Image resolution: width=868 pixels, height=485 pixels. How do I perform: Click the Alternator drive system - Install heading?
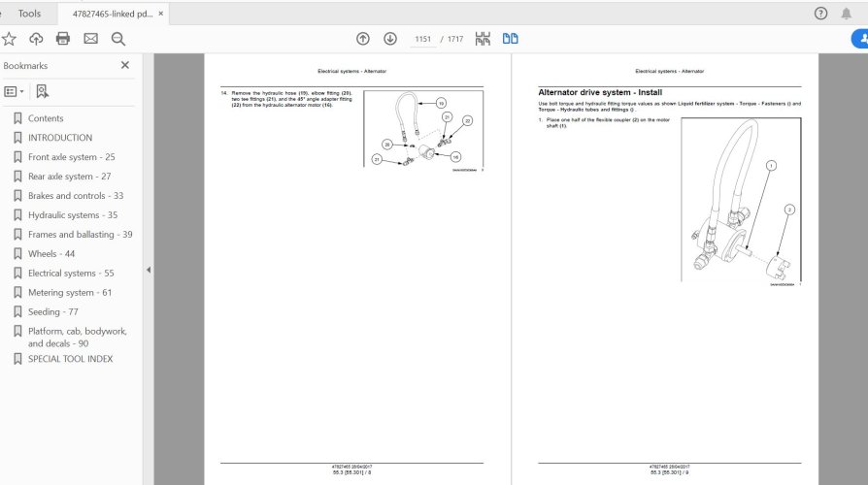tap(600, 92)
